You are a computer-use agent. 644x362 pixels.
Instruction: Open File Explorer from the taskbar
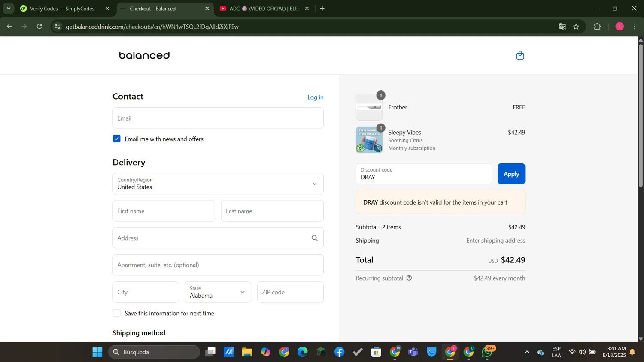(247, 352)
